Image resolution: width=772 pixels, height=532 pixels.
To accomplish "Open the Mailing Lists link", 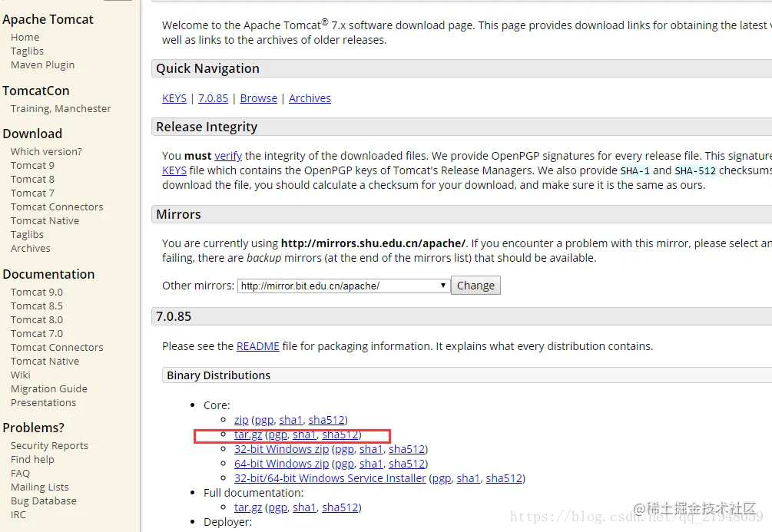I will click(40, 487).
